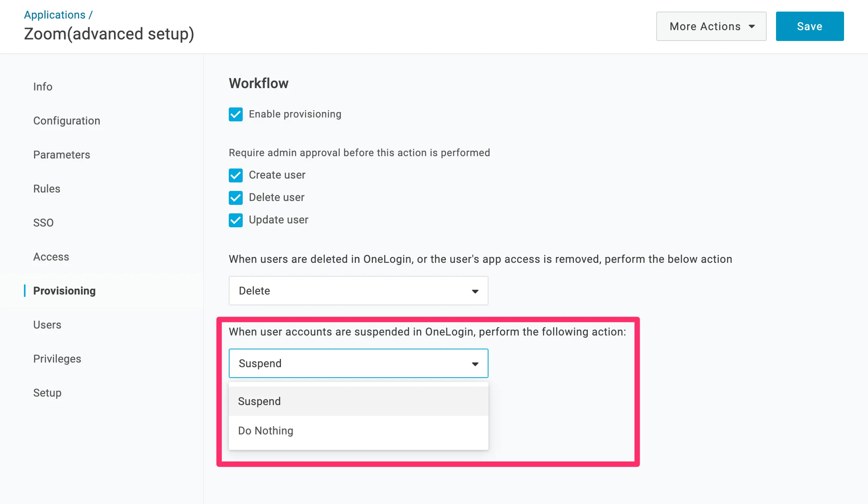This screenshot has width=868, height=504.
Task: Select the SSO tab
Action: [43, 223]
